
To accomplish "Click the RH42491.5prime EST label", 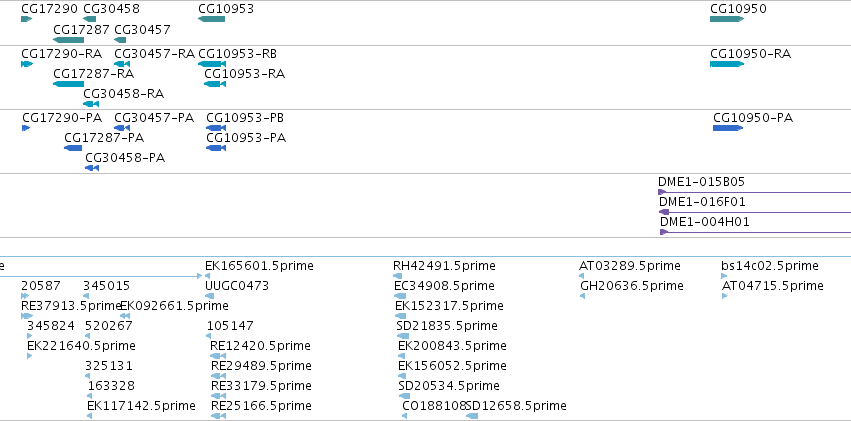I will pos(444,266).
